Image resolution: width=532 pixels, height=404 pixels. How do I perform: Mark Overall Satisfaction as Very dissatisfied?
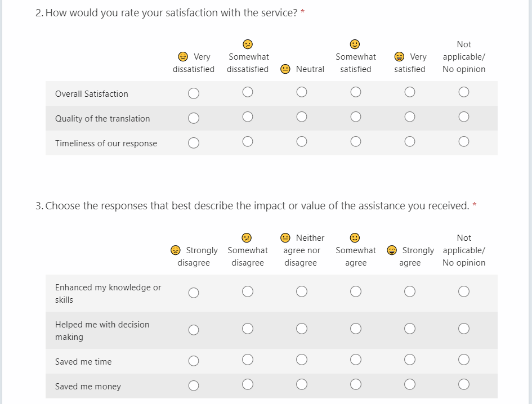click(x=194, y=93)
